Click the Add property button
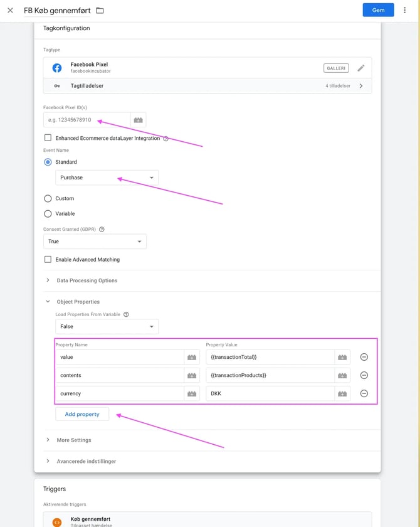This screenshot has height=527, width=420. pyautogui.click(x=82, y=414)
